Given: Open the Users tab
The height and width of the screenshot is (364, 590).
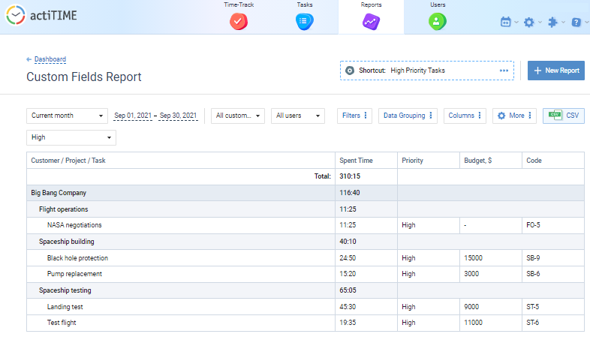Looking at the screenshot, I should 437,17.
